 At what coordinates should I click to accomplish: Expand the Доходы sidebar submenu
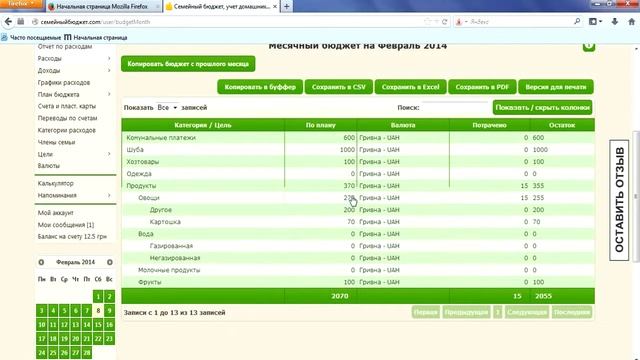pyautogui.click(x=109, y=70)
